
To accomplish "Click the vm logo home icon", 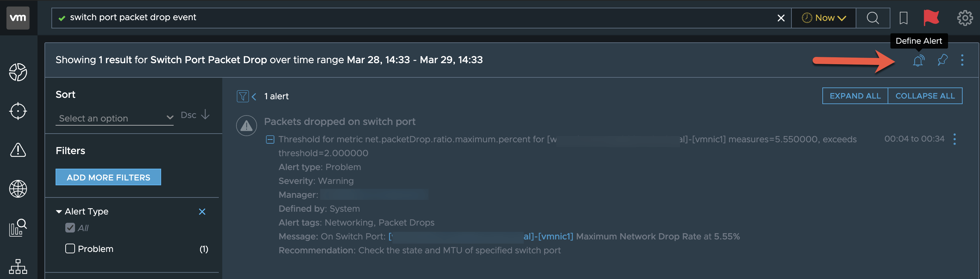I will [x=18, y=18].
